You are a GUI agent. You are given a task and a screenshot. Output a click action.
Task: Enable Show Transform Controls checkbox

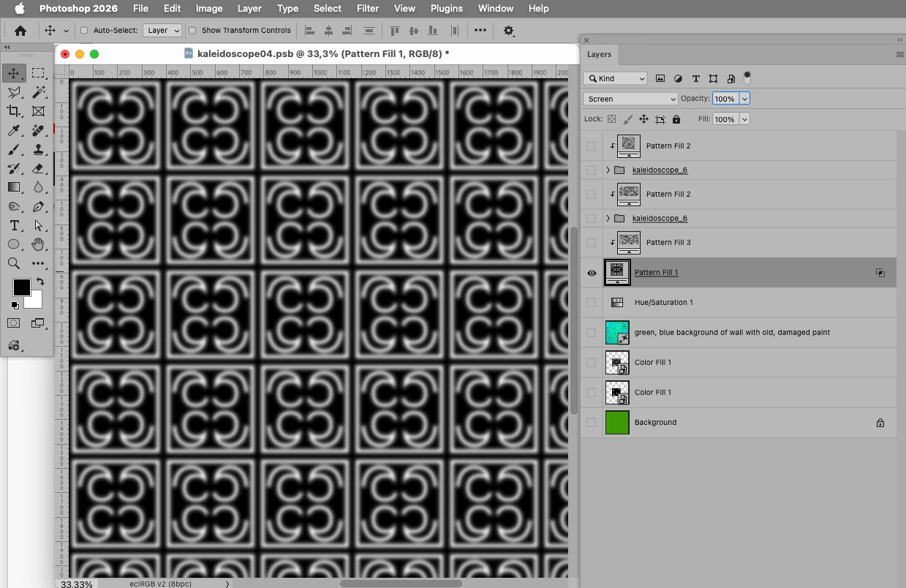[192, 30]
